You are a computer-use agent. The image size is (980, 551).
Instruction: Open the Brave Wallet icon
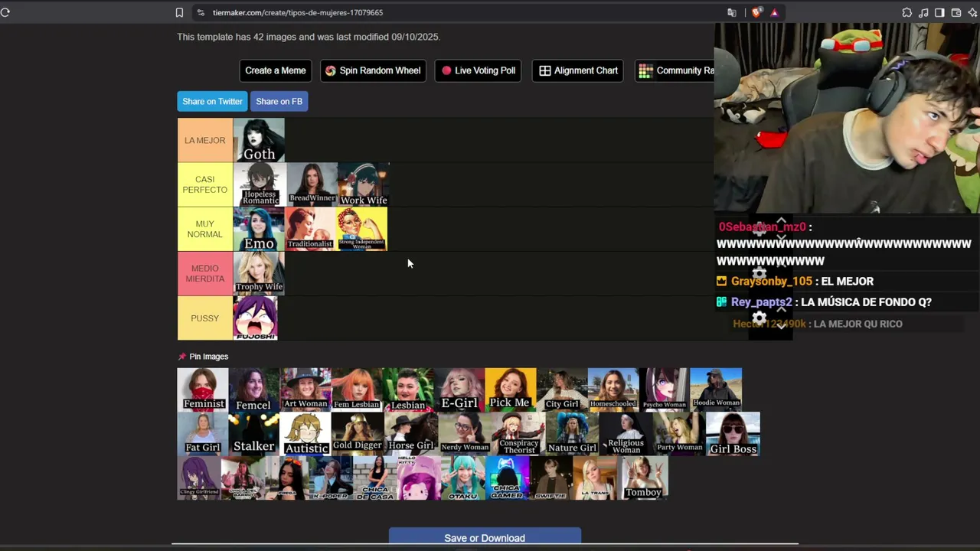[956, 12]
